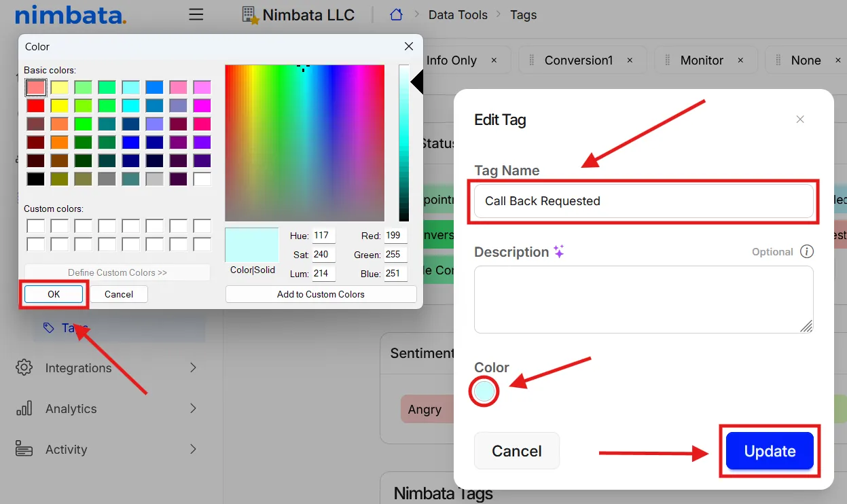Image resolution: width=847 pixels, height=504 pixels.
Task: Click the Monitor tag chip label
Action: click(x=702, y=60)
